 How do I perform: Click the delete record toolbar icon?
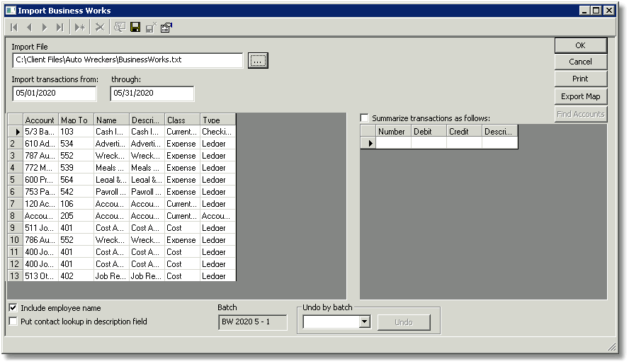100,27
